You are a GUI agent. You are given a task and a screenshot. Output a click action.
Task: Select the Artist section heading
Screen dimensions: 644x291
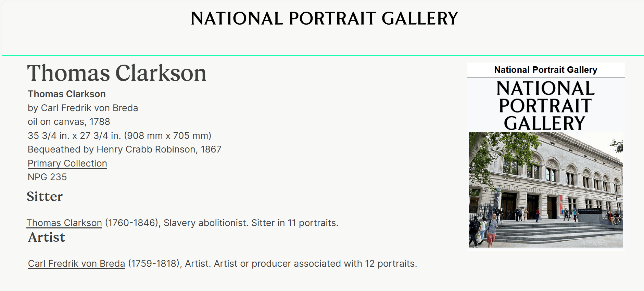pos(47,237)
